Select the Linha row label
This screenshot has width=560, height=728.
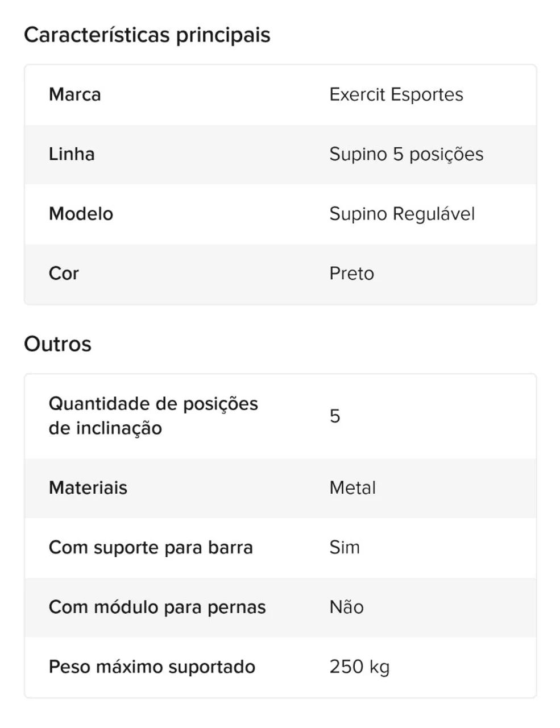click(x=72, y=154)
